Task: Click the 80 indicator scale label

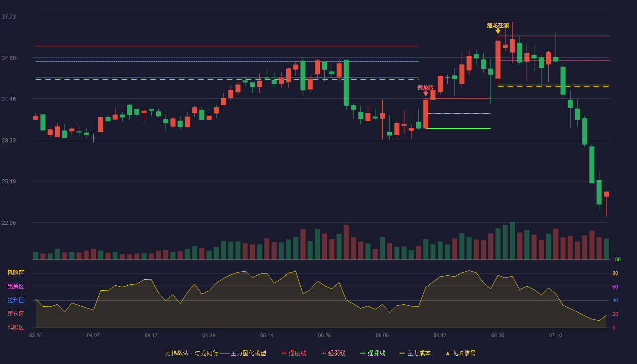Action: point(615,273)
